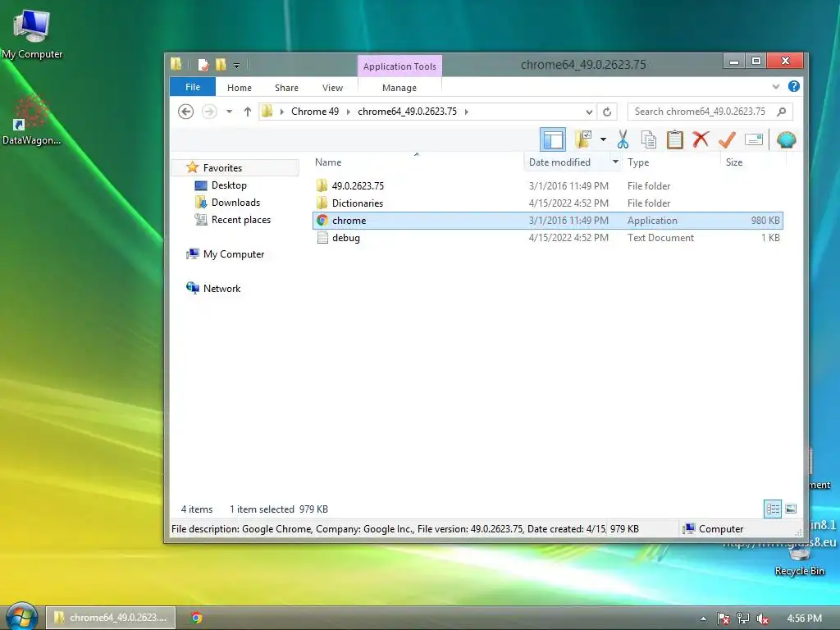Expand the arrow after Chrome 49 breadcrumb
The height and width of the screenshot is (630, 840).
(x=348, y=112)
